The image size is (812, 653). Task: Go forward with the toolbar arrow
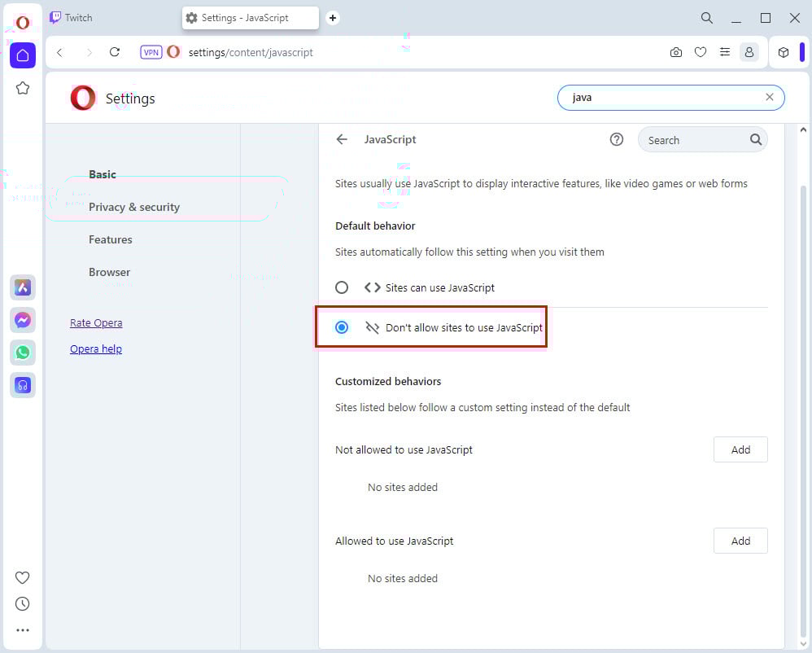pyautogui.click(x=89, y=52)
